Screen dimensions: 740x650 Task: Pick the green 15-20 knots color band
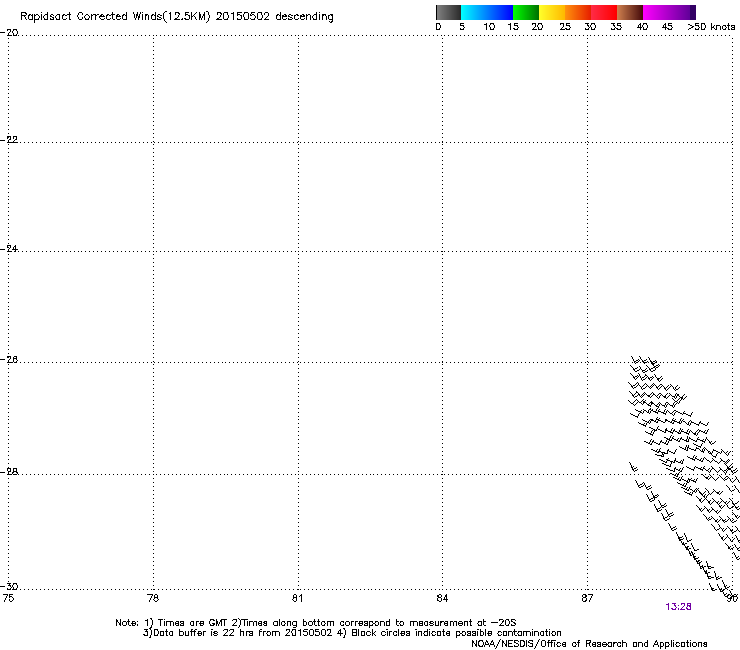(526, 12)
